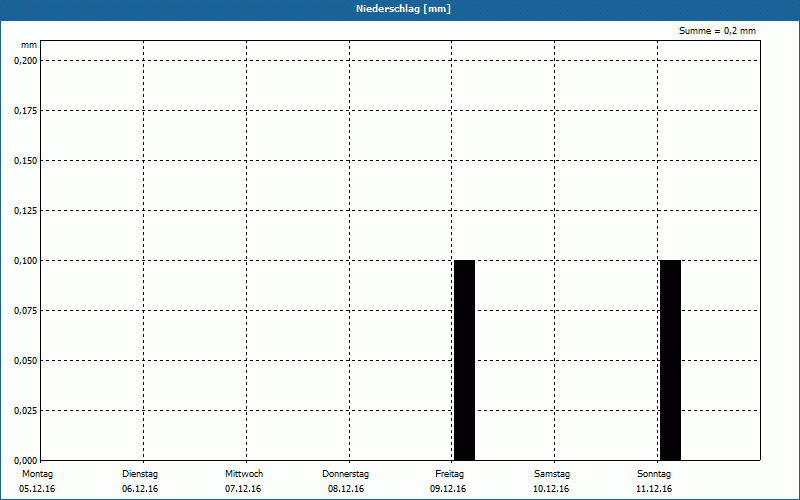Select the Montag day label
This screenshot has width=800, height=500.
[x=37, y=474]
